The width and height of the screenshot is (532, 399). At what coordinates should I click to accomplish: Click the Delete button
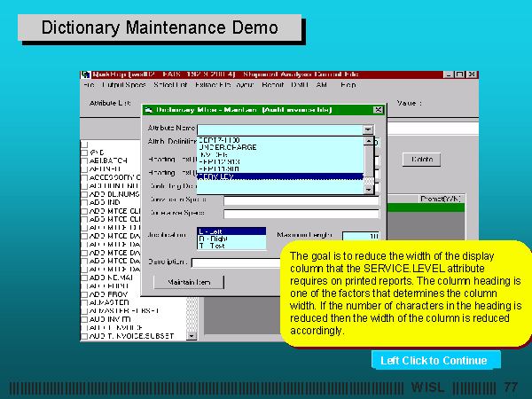click(421, 160)
